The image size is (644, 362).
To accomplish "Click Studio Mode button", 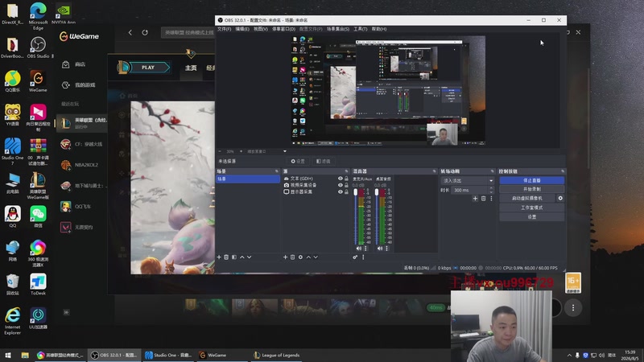I will tap(532, 208).
